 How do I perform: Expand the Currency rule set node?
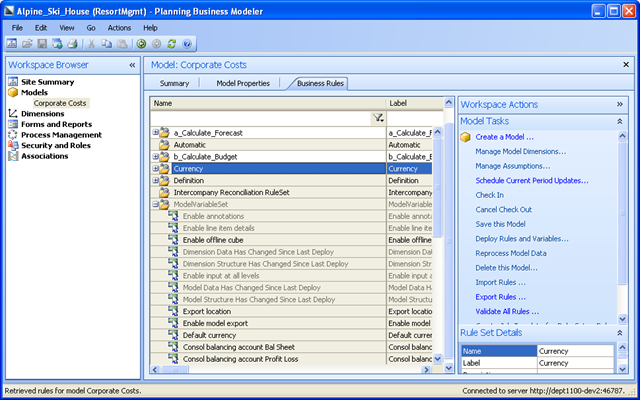(x=156, y=169)
